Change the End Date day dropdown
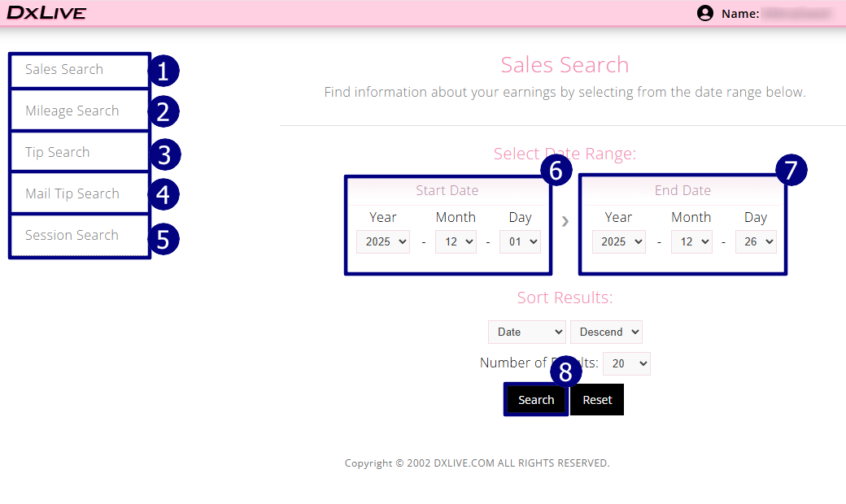The image size is (846, 504). 756,242
